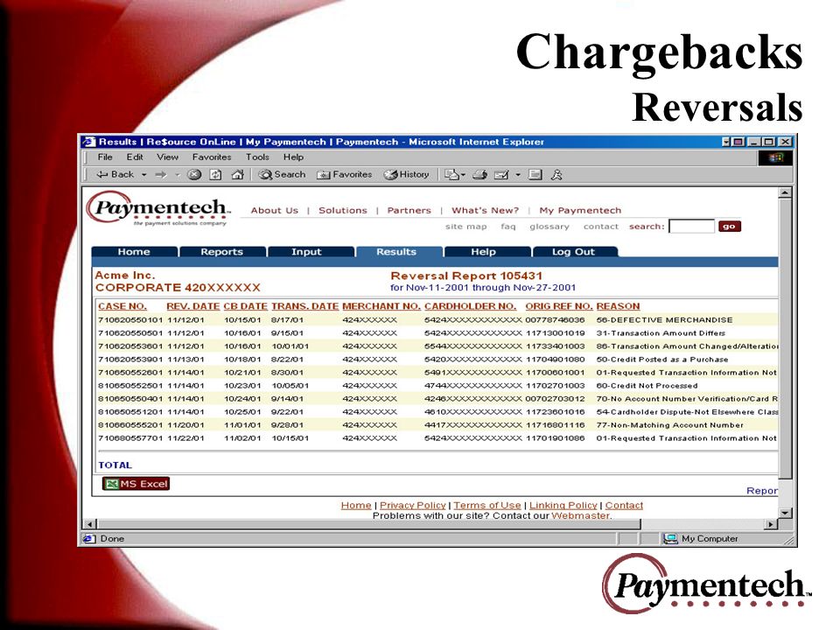This screenshot has height=630, width=840.
Task: Click the Log Out tab
Action: [573, 252]
